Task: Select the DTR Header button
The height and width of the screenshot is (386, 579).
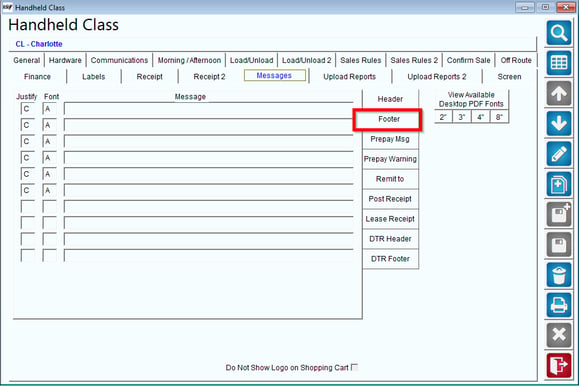Action: 390,239
